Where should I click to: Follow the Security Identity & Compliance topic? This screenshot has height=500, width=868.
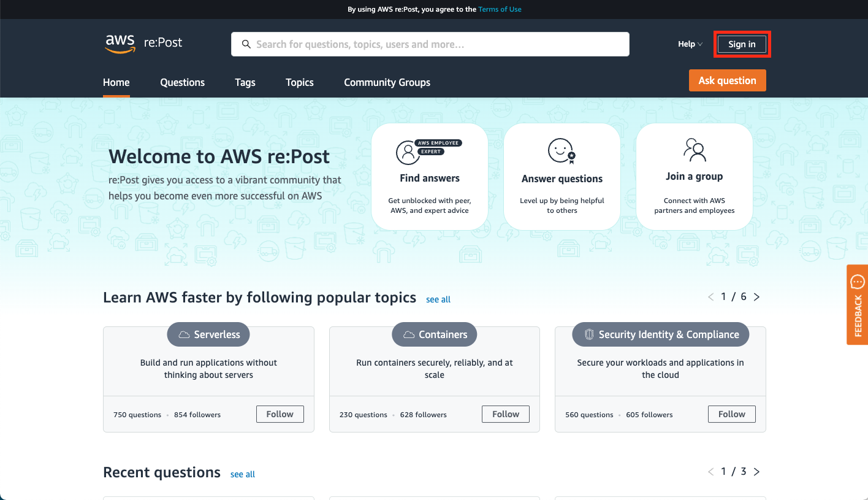tap(732, 414)
